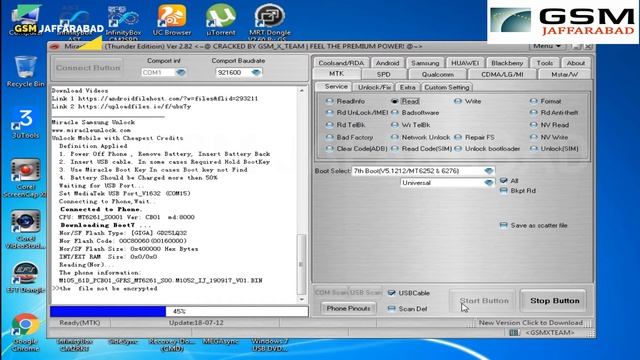Viewport: 640px width, 360px height.
Task: Open Google Chrome desktop icon
Action: 25,331
